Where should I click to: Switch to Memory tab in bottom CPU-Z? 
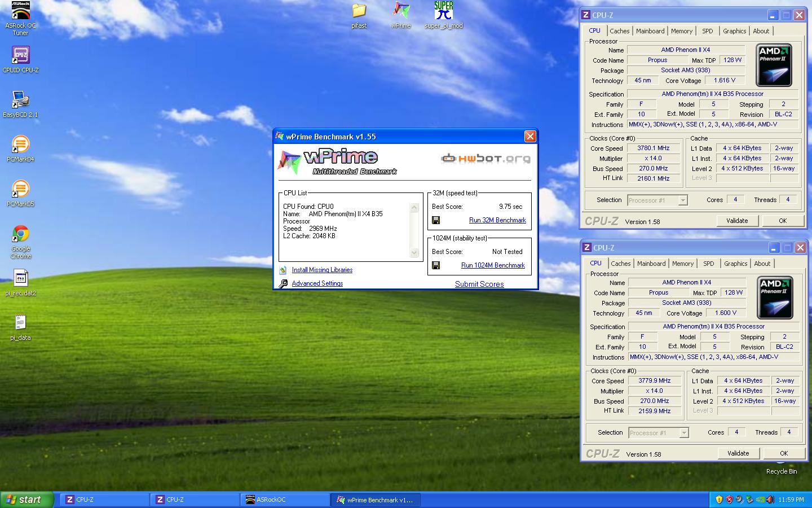683,264
